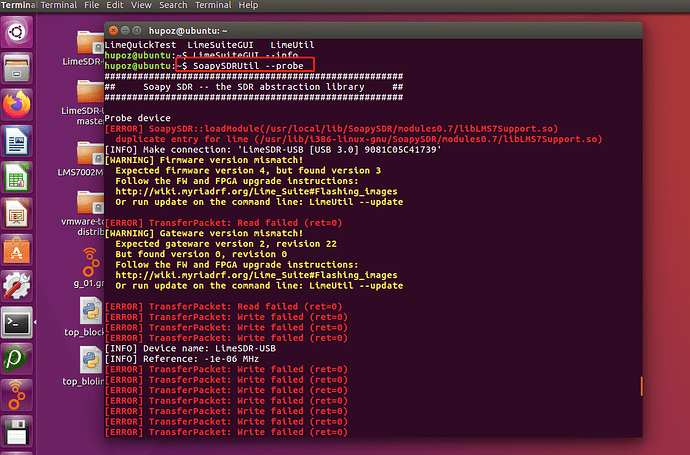The width and height of the screenshot is (690, 455).
Task: Click '[INFO] Device name: LimeSDR-USB' line
Action: click(190, 349)
